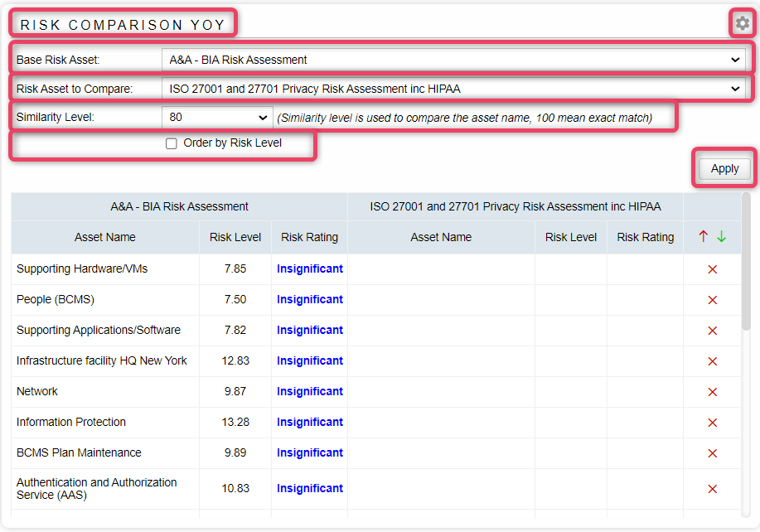Click the 9.87 risk level value
The width and height of the screenshot is (760, 532).
[235, 391]
